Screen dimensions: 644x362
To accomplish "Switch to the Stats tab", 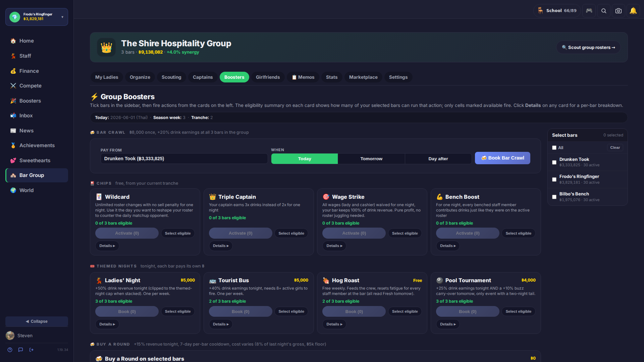I will (x=332, y=77).
